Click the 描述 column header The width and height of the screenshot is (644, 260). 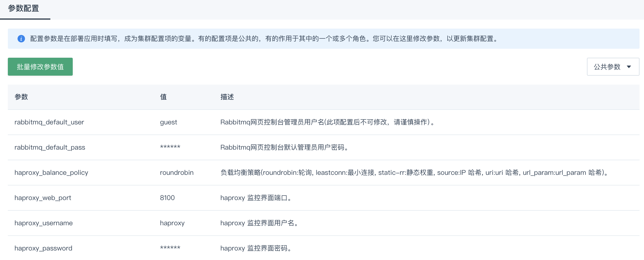pyautogui.click(x=227, y=97)
